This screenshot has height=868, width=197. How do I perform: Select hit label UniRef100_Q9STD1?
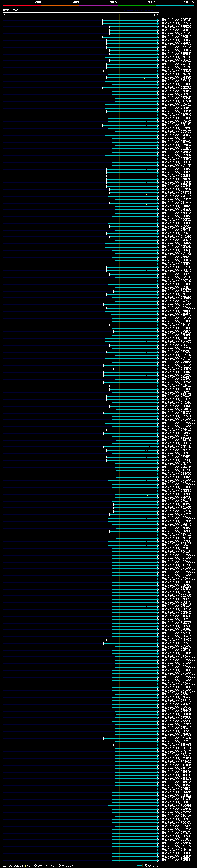[x=177, y=64]
